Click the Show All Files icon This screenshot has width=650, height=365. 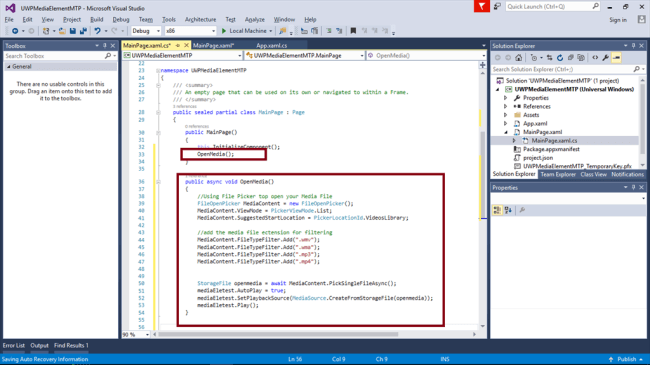tap(581, 58)
